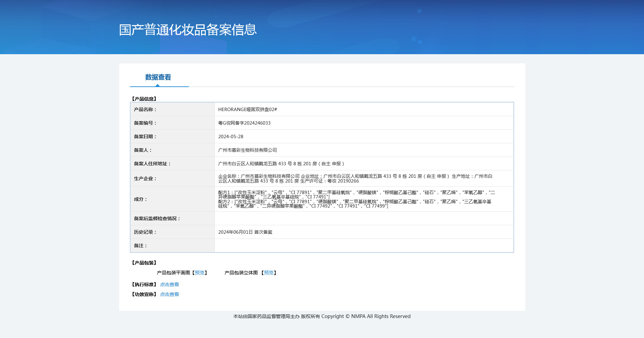
Task: Click the 生产企业 details text
Action: point(355,178)
